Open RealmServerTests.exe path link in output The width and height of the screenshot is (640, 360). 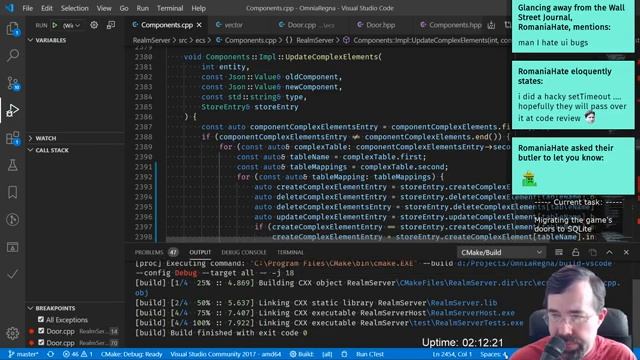tap(467, 323)
